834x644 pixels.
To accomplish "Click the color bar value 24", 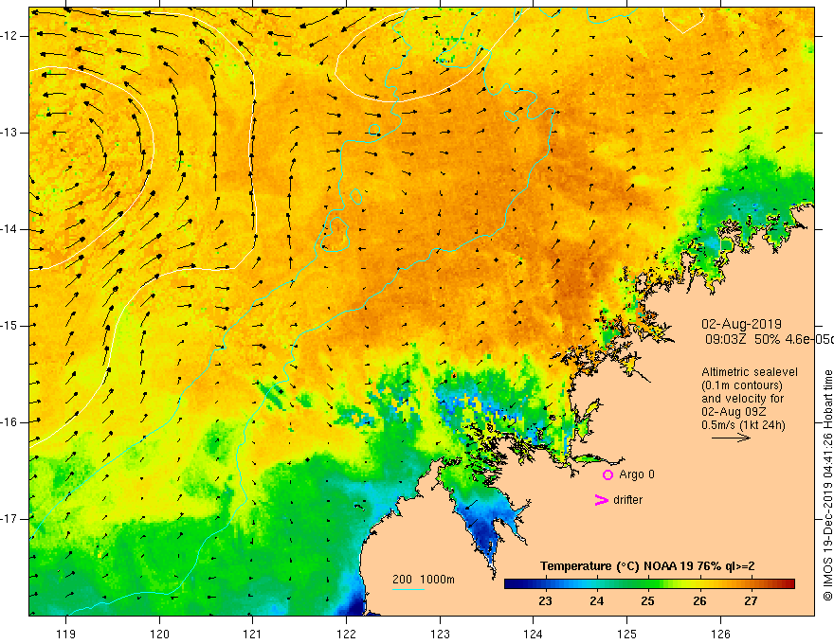I will point(597,601).
